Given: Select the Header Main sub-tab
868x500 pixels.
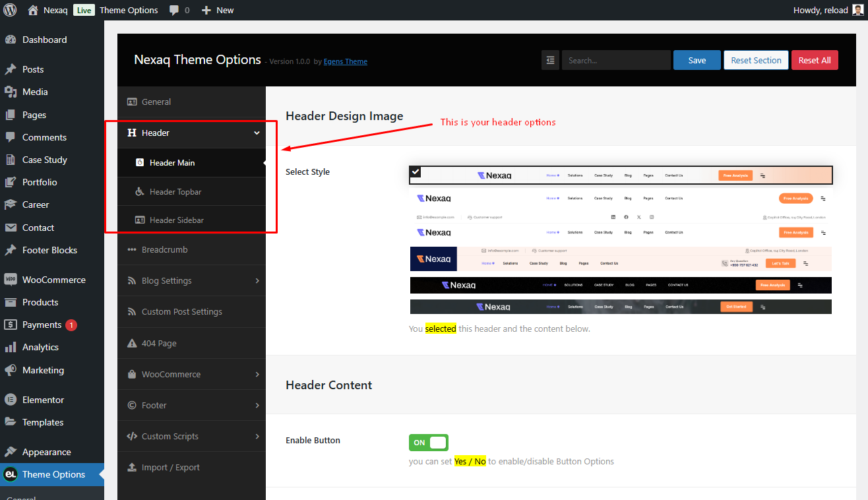Looking at the screenshot, I should click(x=191, y=162).
